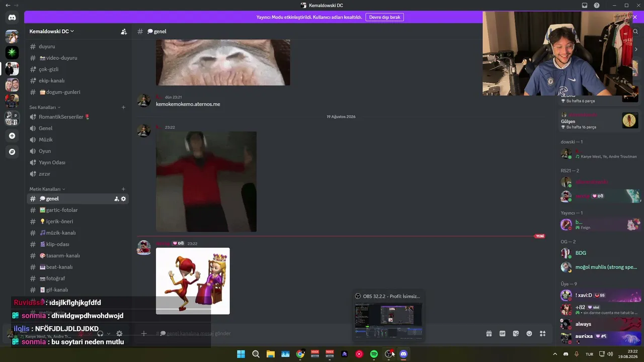Open the tasarım-kanalı channel
This screenshot has height=362, width=644.
click(x=78, y=255)
